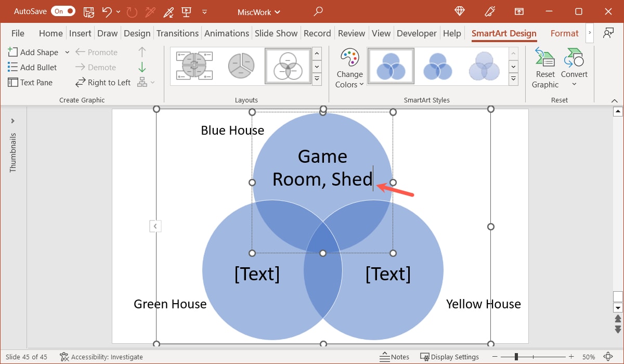Click the Reset Graphic icon
Image resolution: width=624 pixels, height=364 pixels.
point(544,67)
